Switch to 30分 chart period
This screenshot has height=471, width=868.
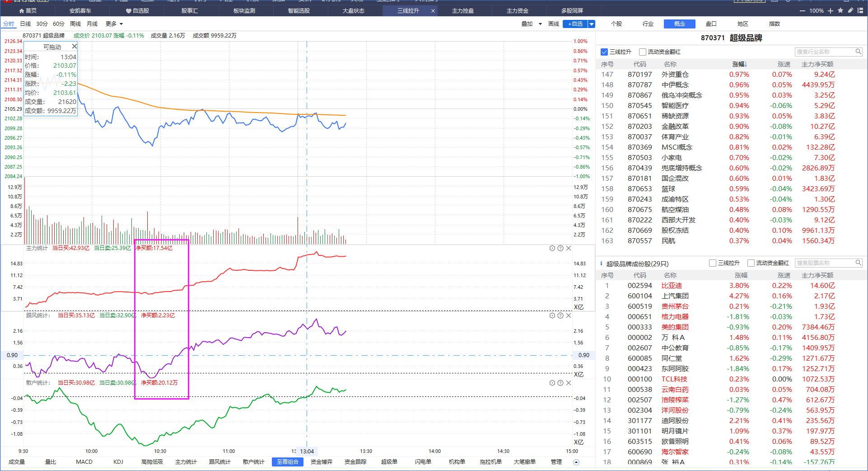[42, 24]
